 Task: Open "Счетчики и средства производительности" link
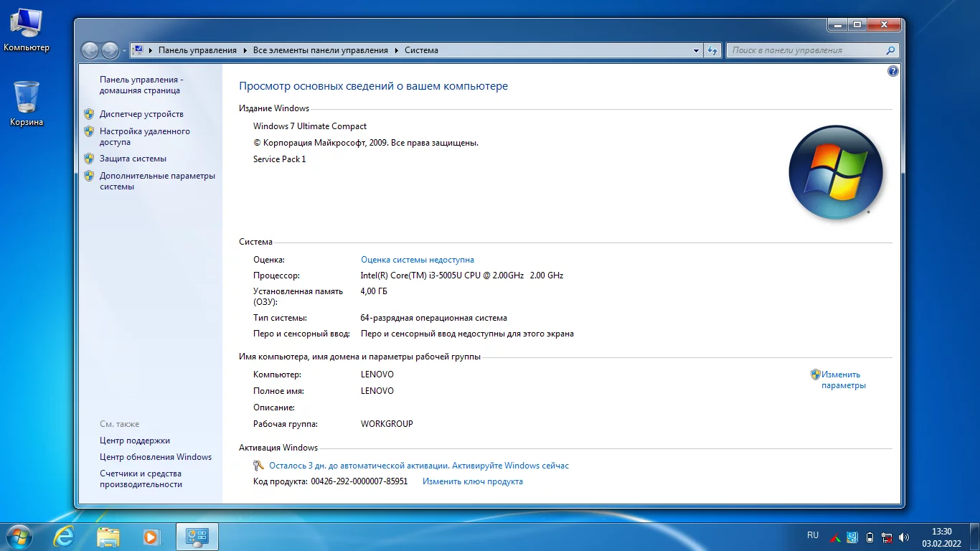coord(141,479)
